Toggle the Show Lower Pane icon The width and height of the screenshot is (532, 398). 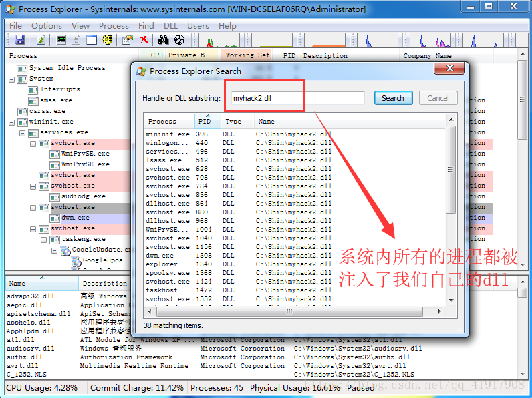click(x=92, y=40)
